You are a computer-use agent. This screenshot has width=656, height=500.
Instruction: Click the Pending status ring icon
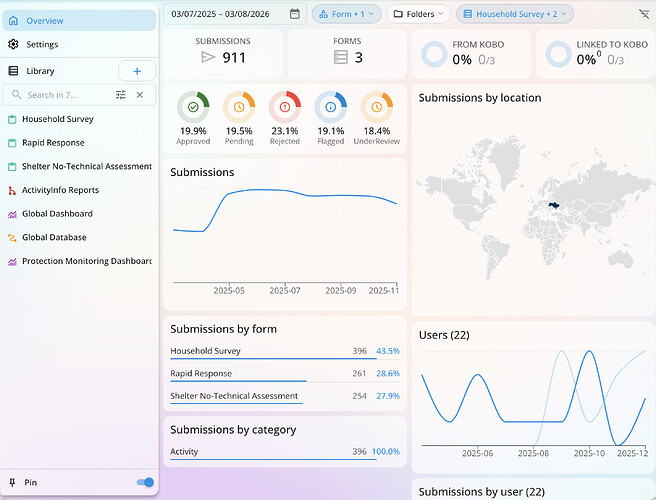(239, 106)
